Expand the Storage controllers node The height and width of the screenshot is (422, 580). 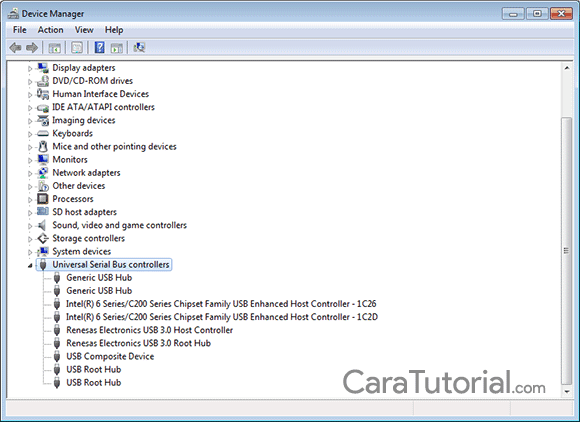click(30, 239)
